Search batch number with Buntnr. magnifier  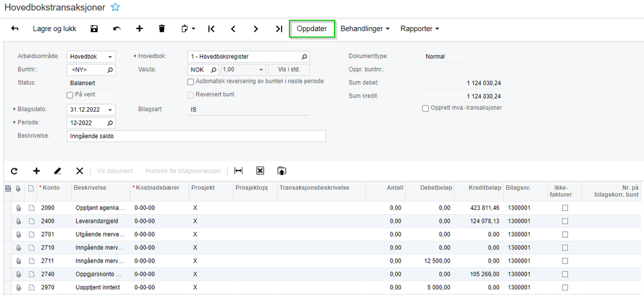click(x=110, y=70)
